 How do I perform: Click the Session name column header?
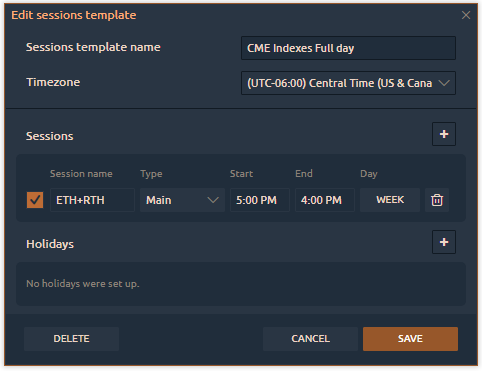pyautogui.click(x=81, y=174)
